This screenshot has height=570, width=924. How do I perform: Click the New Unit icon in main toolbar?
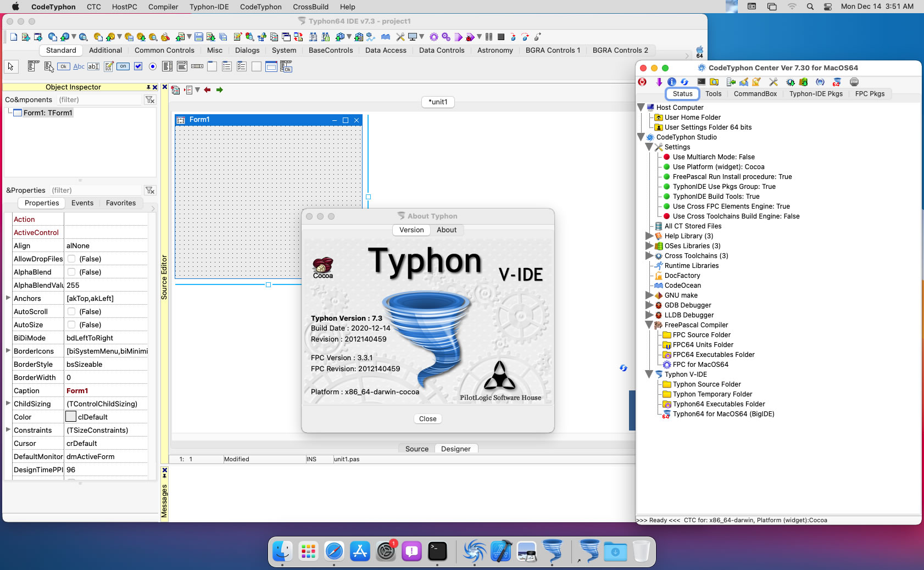pos(25,37)
